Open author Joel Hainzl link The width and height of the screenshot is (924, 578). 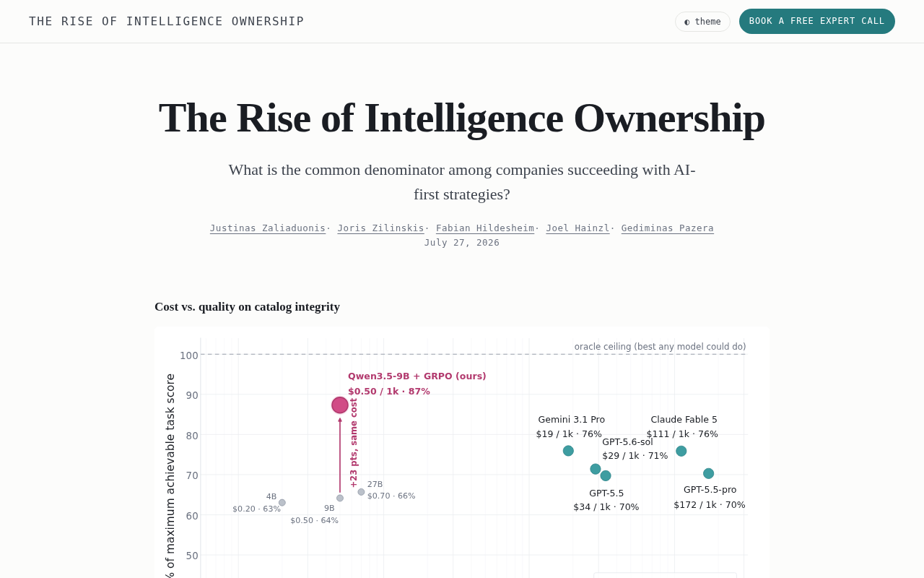click(577, 228)
